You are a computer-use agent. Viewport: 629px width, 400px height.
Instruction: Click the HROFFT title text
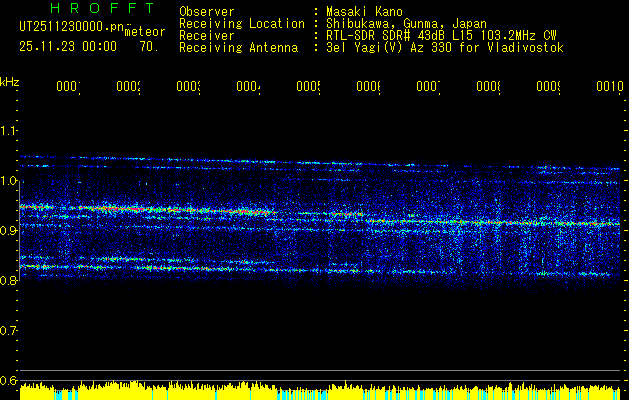(103, 8)
